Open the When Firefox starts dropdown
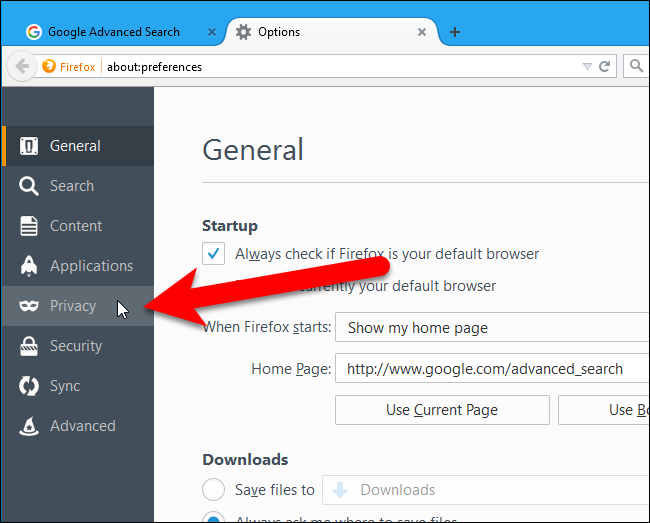This screenshot has width=650, height=523. point(492,327)
